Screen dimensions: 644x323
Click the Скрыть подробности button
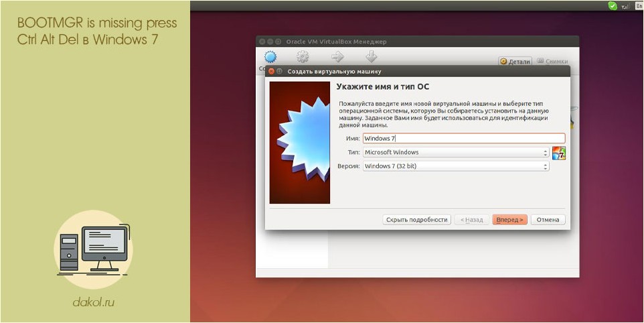[x=417, y=220]
